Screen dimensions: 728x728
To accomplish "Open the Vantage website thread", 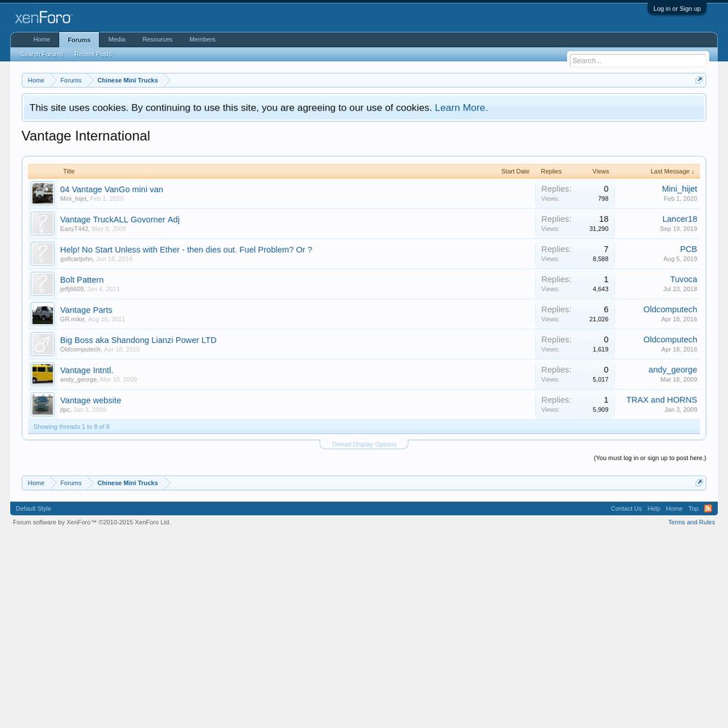I will click(x=90, y=400).
